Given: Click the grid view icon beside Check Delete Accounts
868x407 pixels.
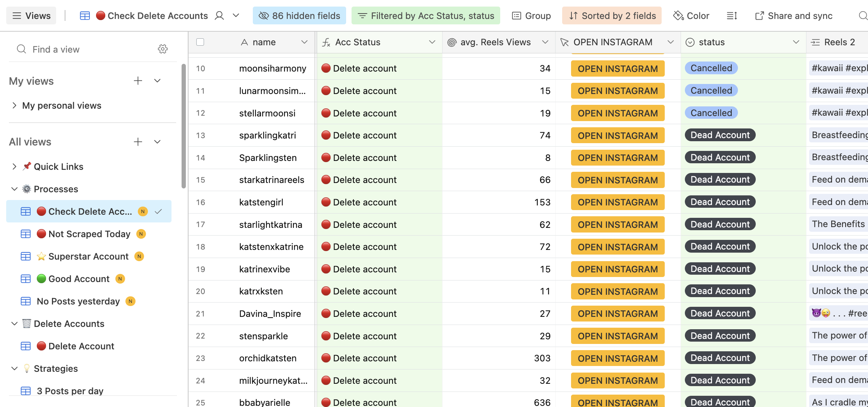Looking at the screenshot, I should (x=85, y=16).
